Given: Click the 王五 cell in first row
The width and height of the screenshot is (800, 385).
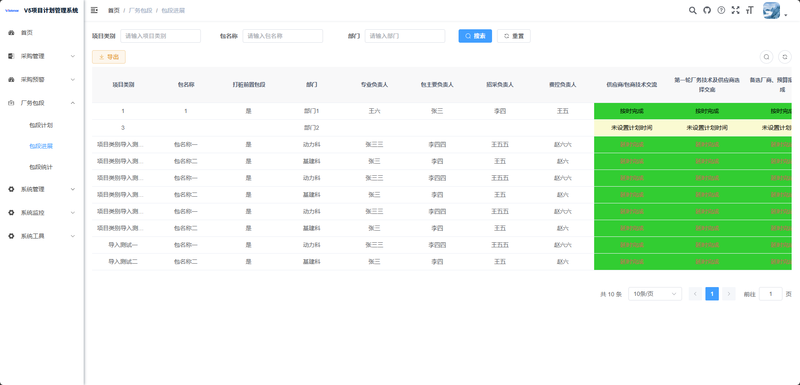Looking at the screenshot, I should pyautogui.click(x=563, y=111).
